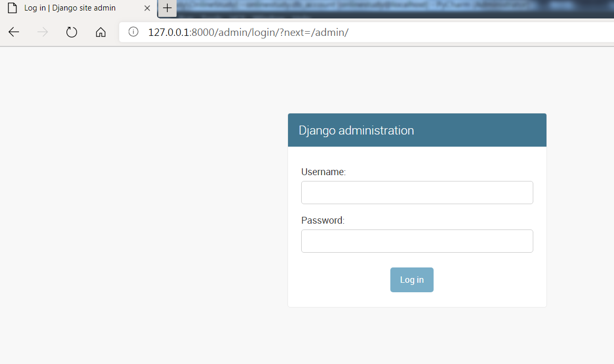Click into the Username field
Viewport: 614px width, 364px height.
pos(417,193)
